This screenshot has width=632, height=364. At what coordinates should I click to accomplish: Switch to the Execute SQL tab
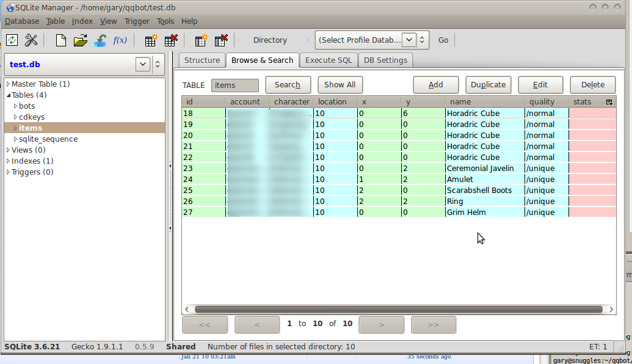(329, 60)
